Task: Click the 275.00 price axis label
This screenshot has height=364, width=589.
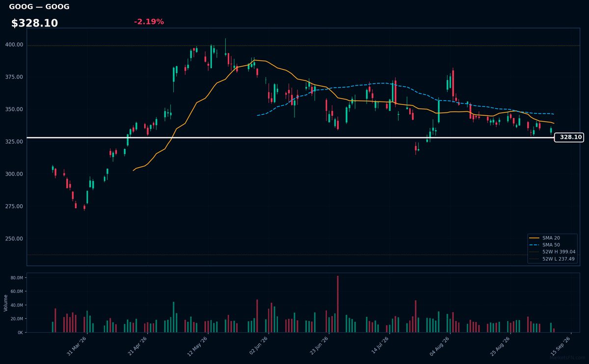Action: pyautogui.click(x=14, y=207)
